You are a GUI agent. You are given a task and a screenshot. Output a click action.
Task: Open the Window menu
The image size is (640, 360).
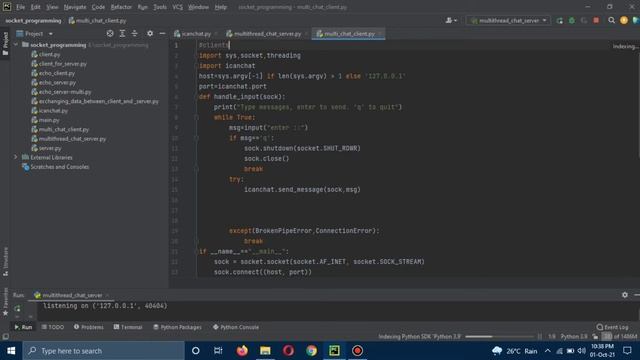pyautogui.click(x=198, y=7)
